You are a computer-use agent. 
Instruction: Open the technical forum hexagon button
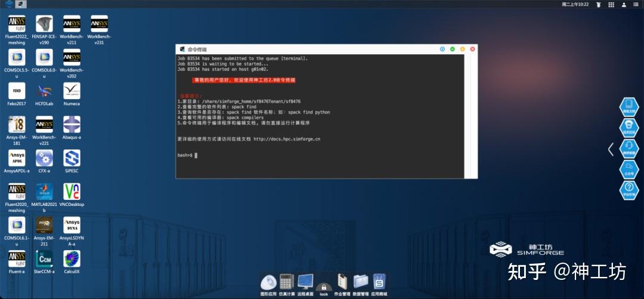(629, 128)
